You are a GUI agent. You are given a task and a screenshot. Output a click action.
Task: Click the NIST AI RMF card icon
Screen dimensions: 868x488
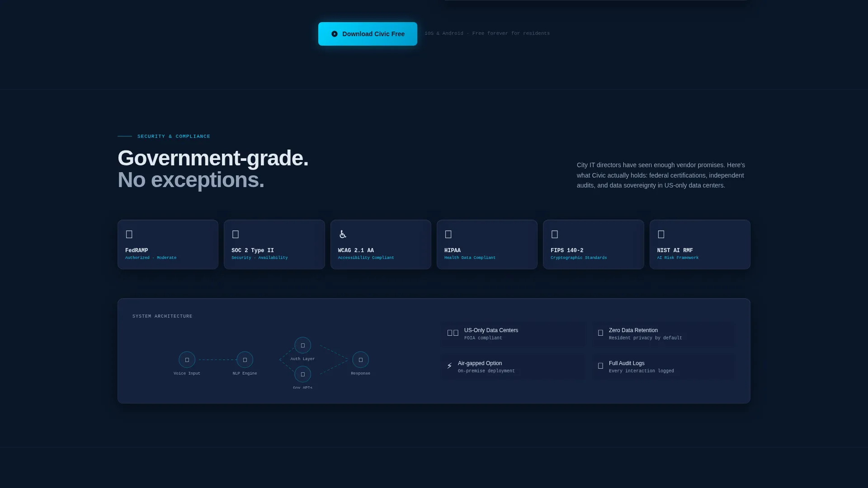tap(661, 234)
